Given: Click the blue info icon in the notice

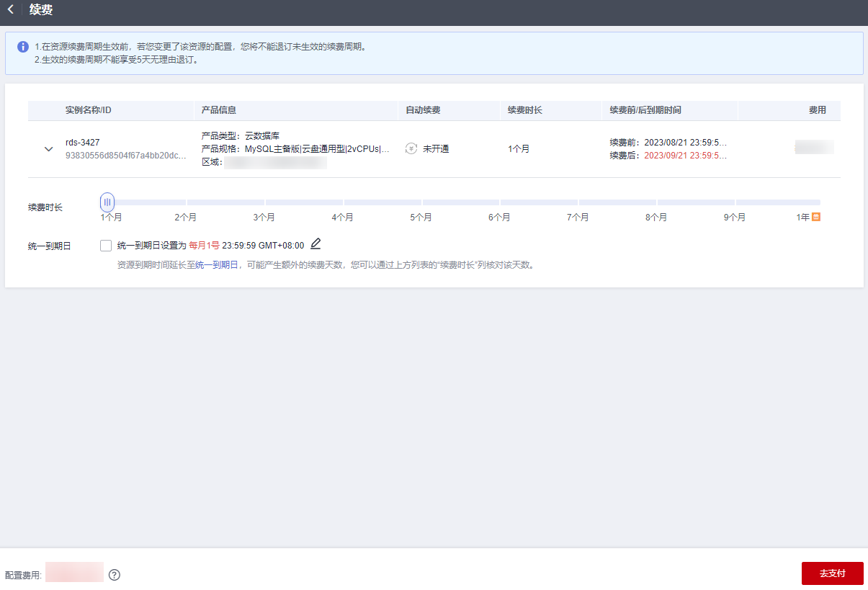Looking at the screenshot, I should pyautogui.click(x=23, y=47).
